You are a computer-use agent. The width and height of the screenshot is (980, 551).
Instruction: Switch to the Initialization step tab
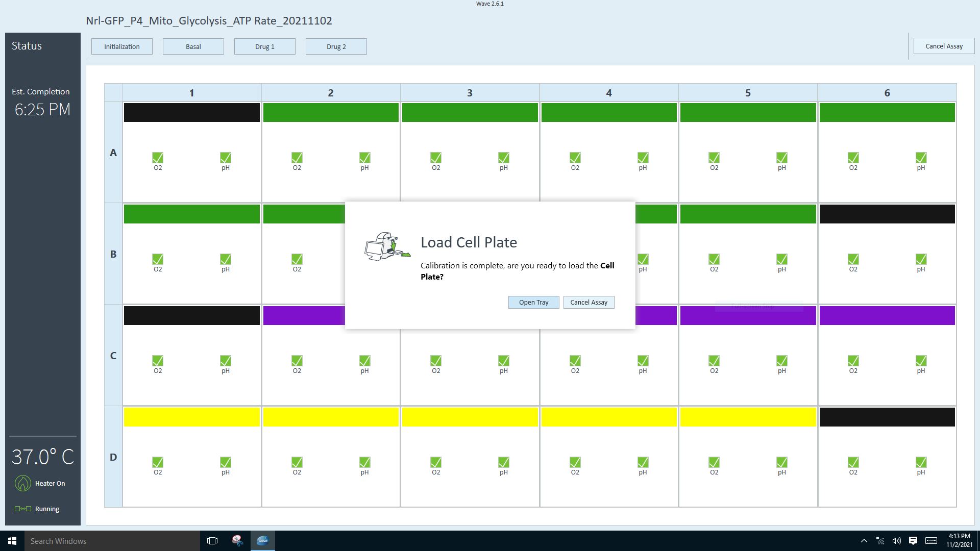[122, 46]
